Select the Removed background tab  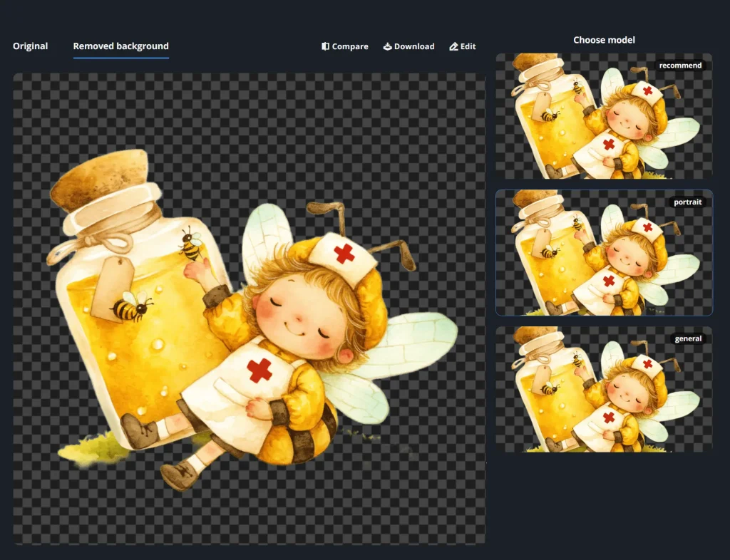(120, 46)
